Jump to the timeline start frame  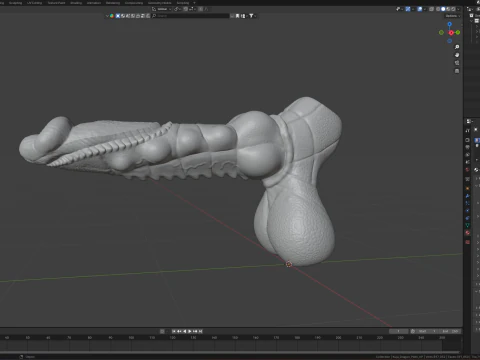[174, 331]
